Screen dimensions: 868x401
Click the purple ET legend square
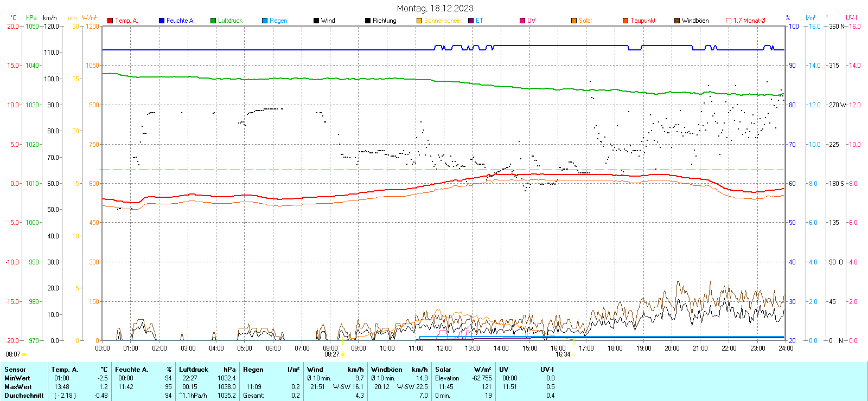pos(471,21)
